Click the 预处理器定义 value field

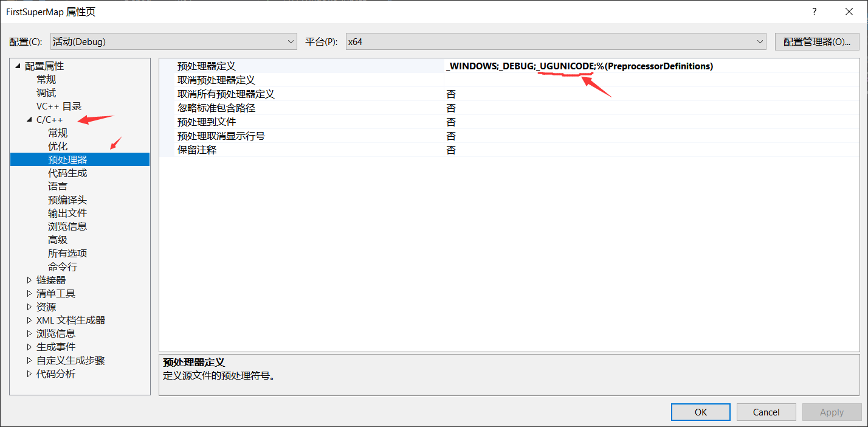point(577,65)
